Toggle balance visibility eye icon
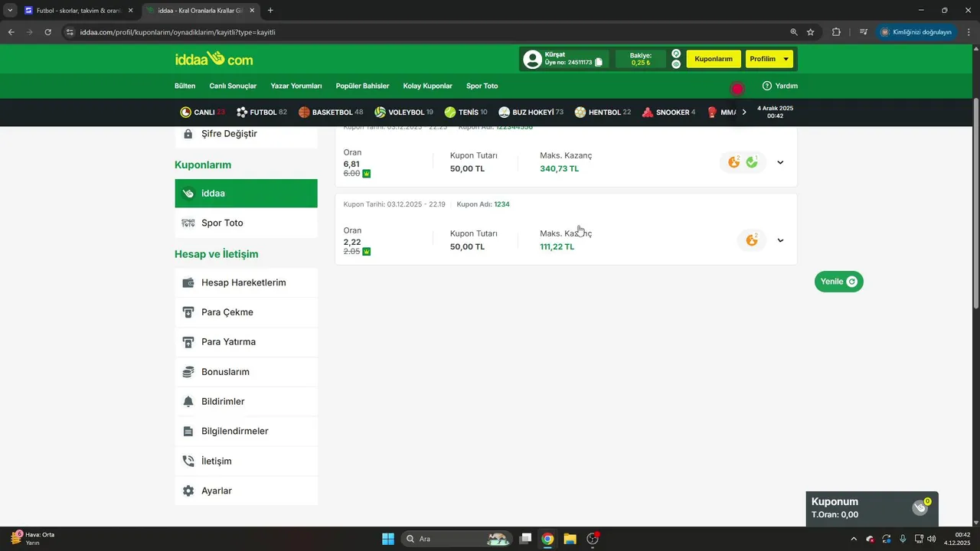The width and height of the screenshot is (980, 551). (x=676, y=64)
